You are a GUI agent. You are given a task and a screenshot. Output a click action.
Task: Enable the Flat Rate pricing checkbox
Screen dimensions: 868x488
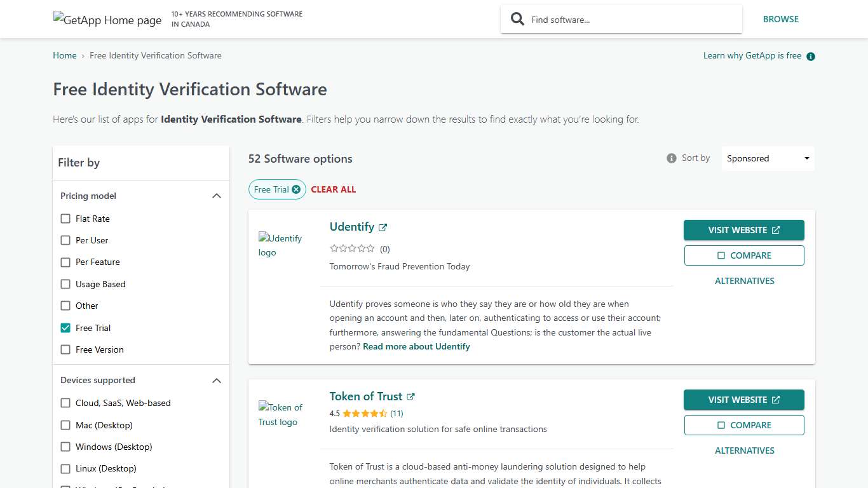[x=65, y=218]
